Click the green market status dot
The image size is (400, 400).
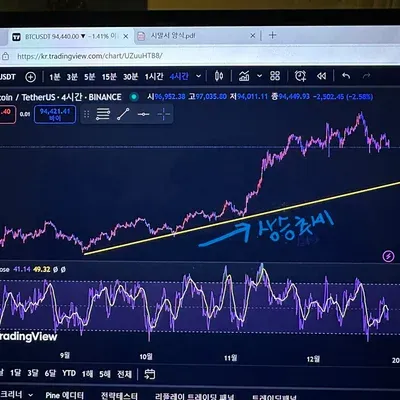coord(134,97)
